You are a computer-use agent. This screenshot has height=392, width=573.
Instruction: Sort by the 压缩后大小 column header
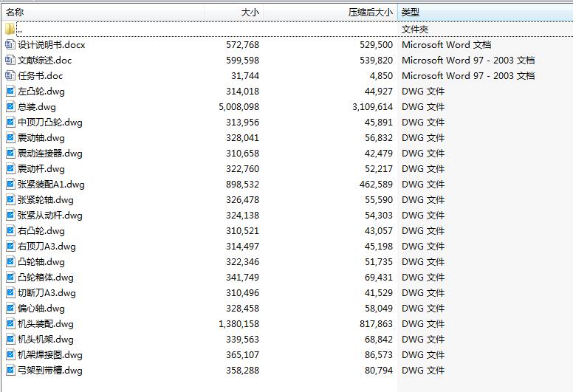330,13
